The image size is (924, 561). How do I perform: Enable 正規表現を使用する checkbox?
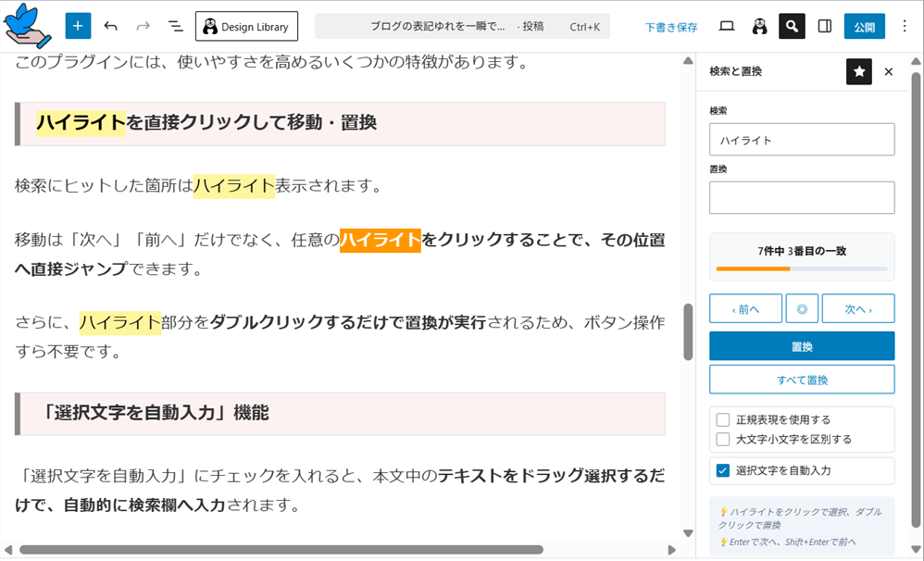coord(723,420)
